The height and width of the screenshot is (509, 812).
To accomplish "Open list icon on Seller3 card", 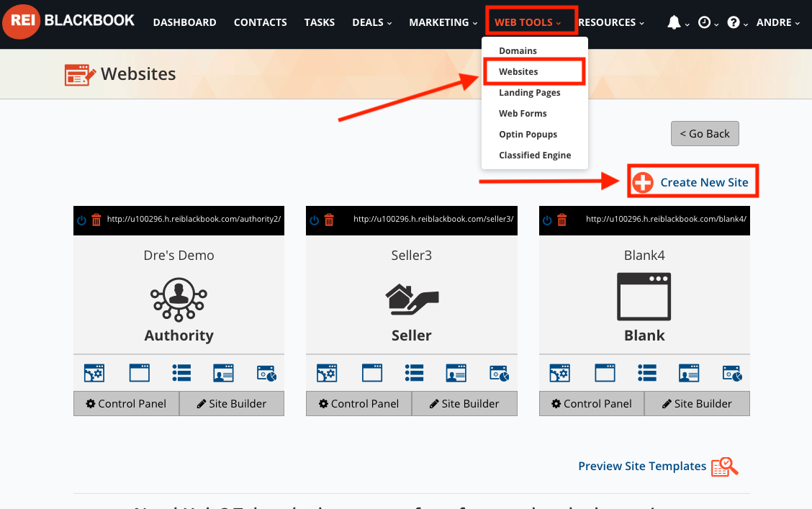I will coord(415,373).
